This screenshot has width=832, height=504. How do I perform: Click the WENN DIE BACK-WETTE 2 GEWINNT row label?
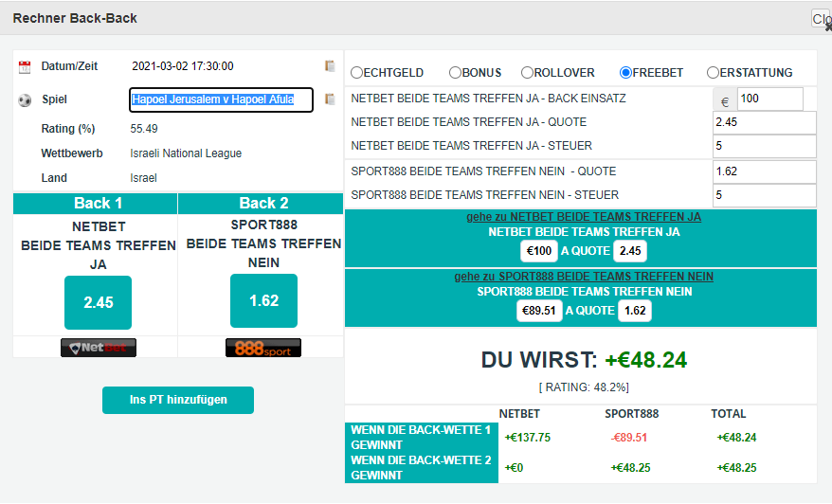422,468
